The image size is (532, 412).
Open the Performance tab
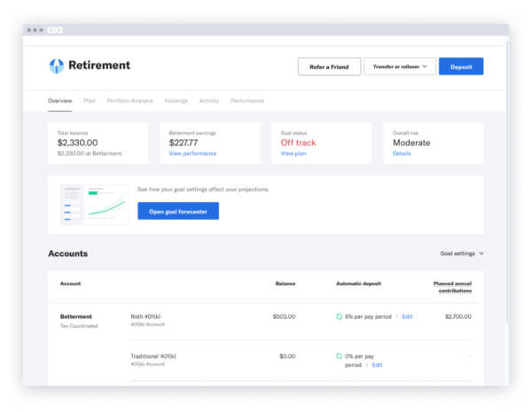247,101
